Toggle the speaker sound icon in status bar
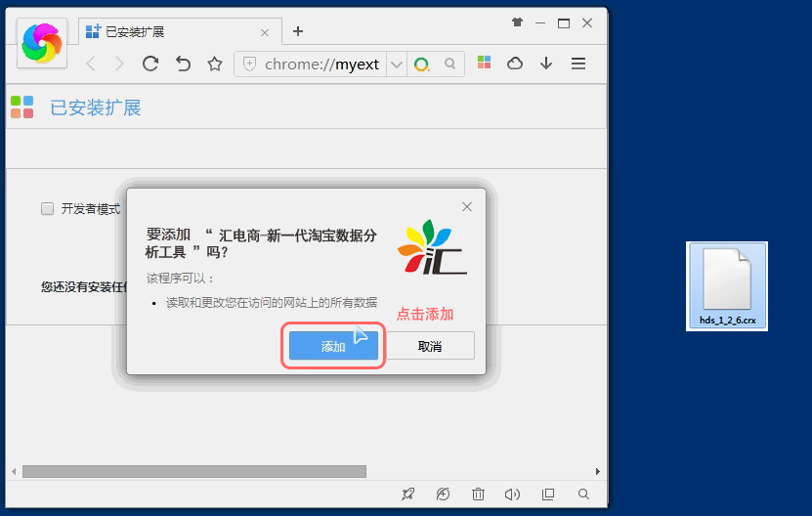This screenshot has width=812, height=516. (512, 494)
